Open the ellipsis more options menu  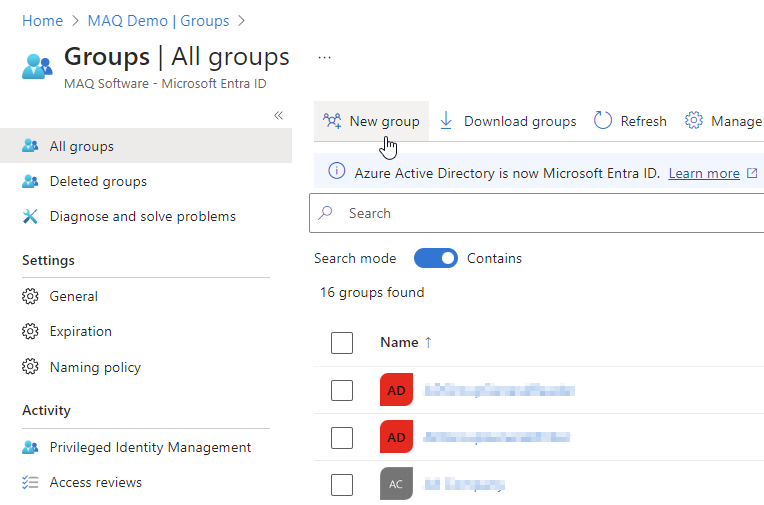(x=324, y=58)
